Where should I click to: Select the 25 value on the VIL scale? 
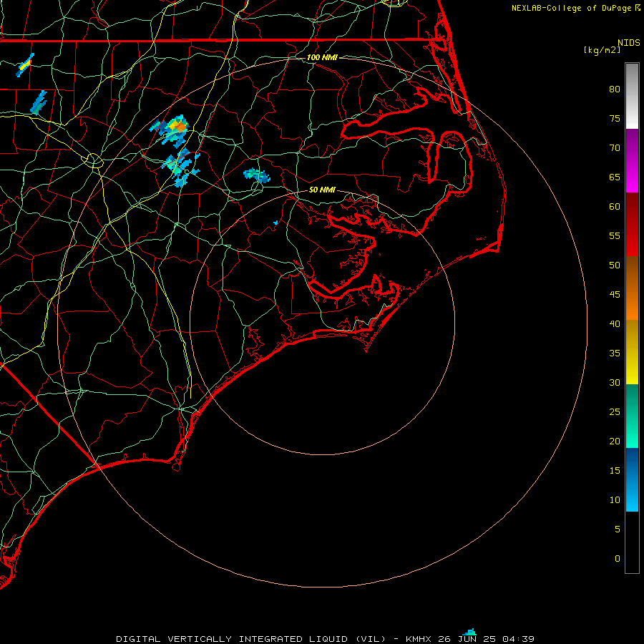tap(615, 412)
